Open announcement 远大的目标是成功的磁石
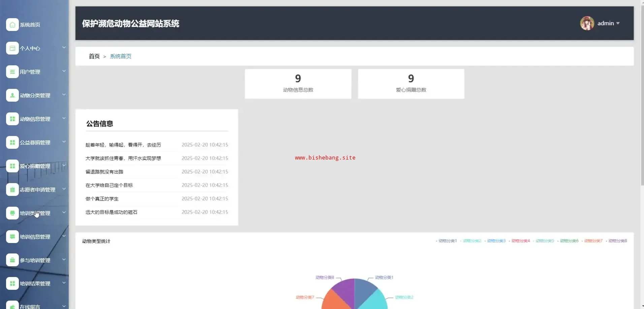The image size is (644, 309). (x=111, y=212)
